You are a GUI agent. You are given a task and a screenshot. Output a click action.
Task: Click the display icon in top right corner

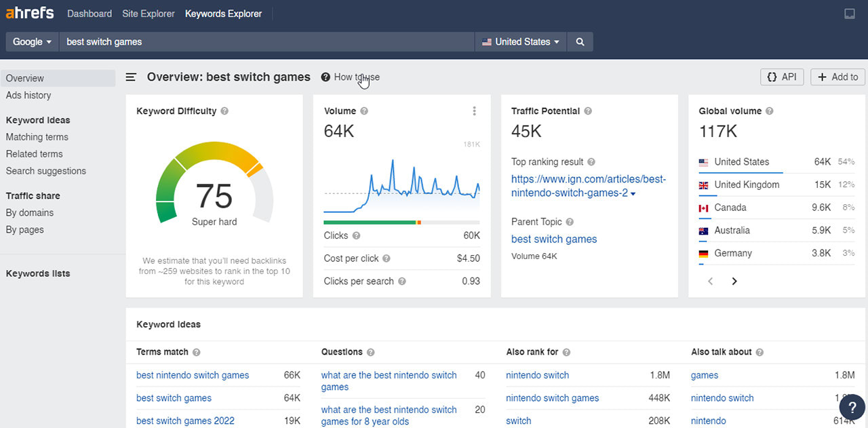[x=849, y=13]
